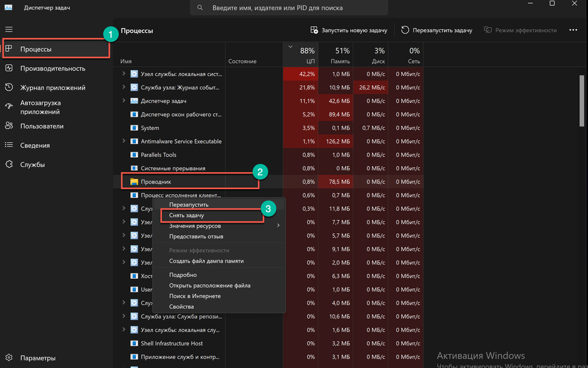Click the 0,7 МБ/с disk cell of System
The image size is (588, 368).
(x=371, y=128)
